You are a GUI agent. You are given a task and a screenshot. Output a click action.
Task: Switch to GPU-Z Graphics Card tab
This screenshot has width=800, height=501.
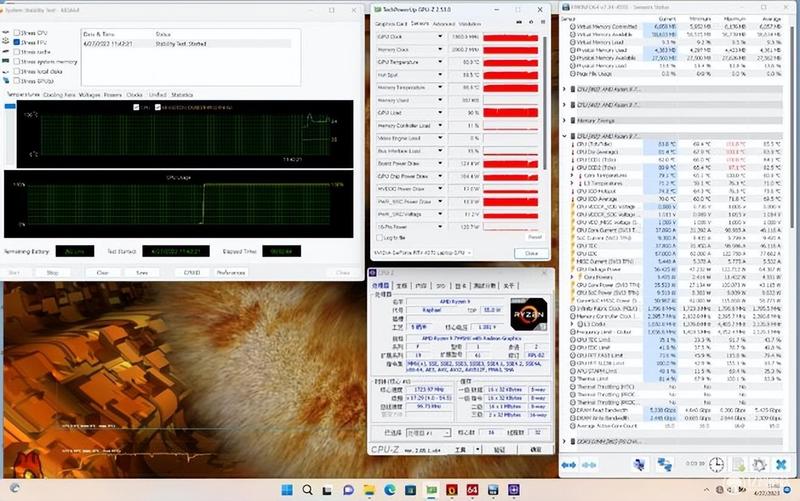pos(391,24)
